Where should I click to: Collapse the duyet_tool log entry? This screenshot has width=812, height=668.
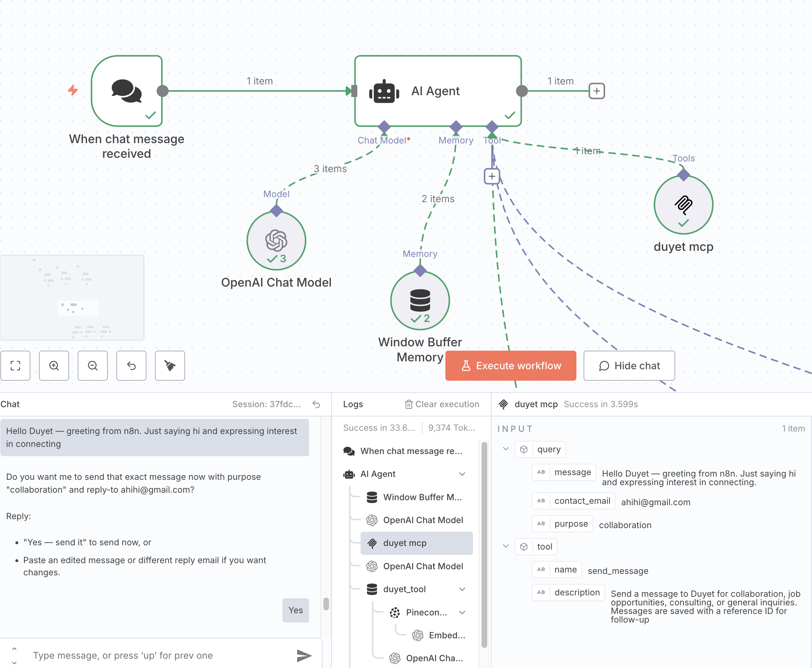click(462, 589)
